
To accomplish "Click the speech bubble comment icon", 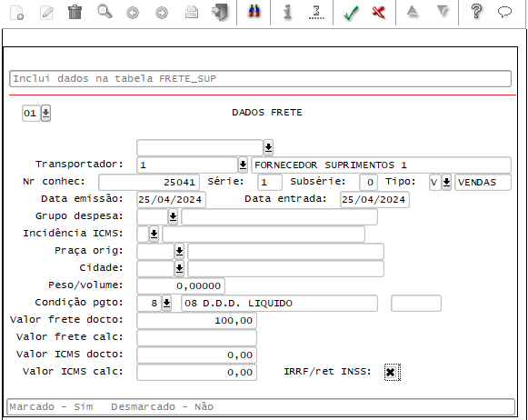I will pyautogui.click(x=504, y=12).
